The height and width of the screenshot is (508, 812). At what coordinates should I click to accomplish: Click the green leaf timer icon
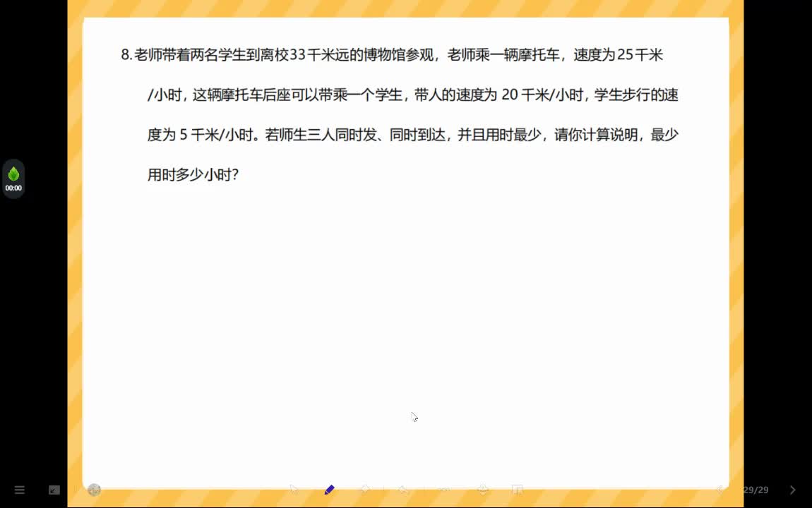(x=13, y=174)
